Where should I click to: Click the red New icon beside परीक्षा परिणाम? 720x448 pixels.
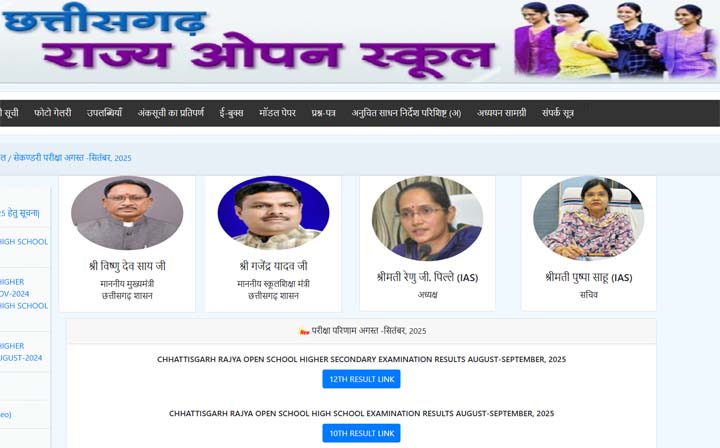pyautogui.click(x=304, y=331)
